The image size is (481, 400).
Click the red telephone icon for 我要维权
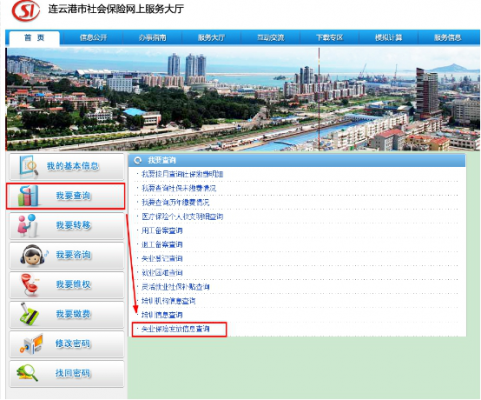pos(29,285)
